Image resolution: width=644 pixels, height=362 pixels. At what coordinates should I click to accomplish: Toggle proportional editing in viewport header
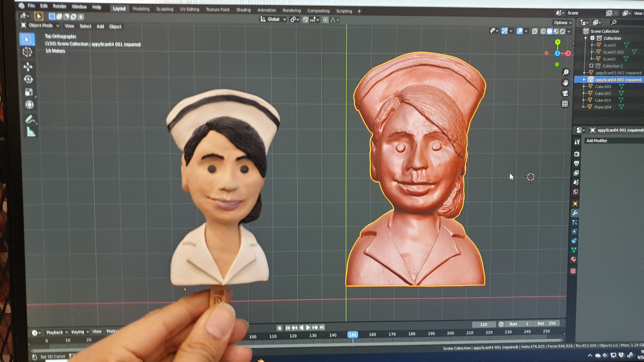coord(326,20)
